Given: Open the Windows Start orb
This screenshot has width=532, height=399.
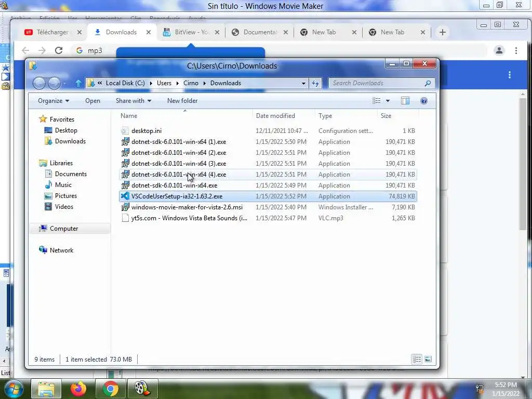Looking at the screenshot, I should point(13,389).
